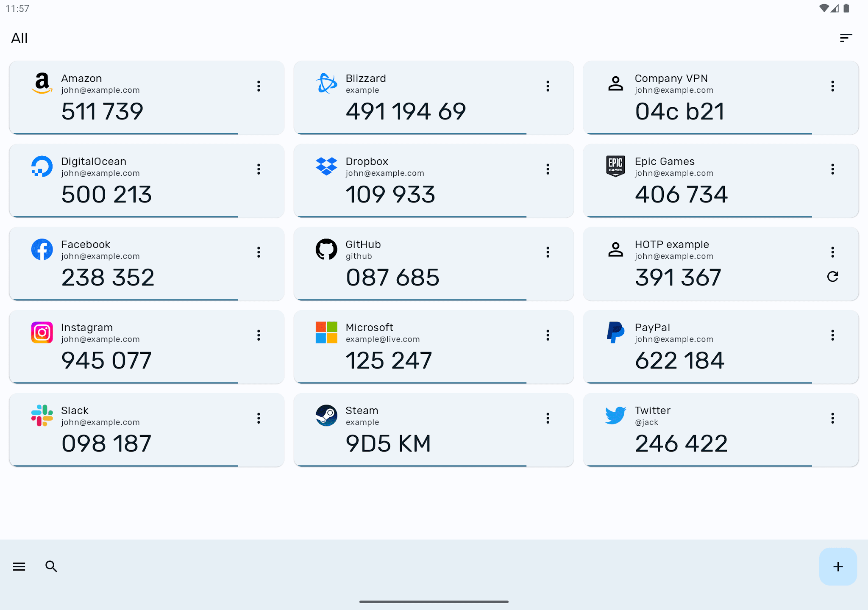Click the Epic Games entry title
Screen dimensions: 868x610
pyautogui.click(x=664, y=161)
